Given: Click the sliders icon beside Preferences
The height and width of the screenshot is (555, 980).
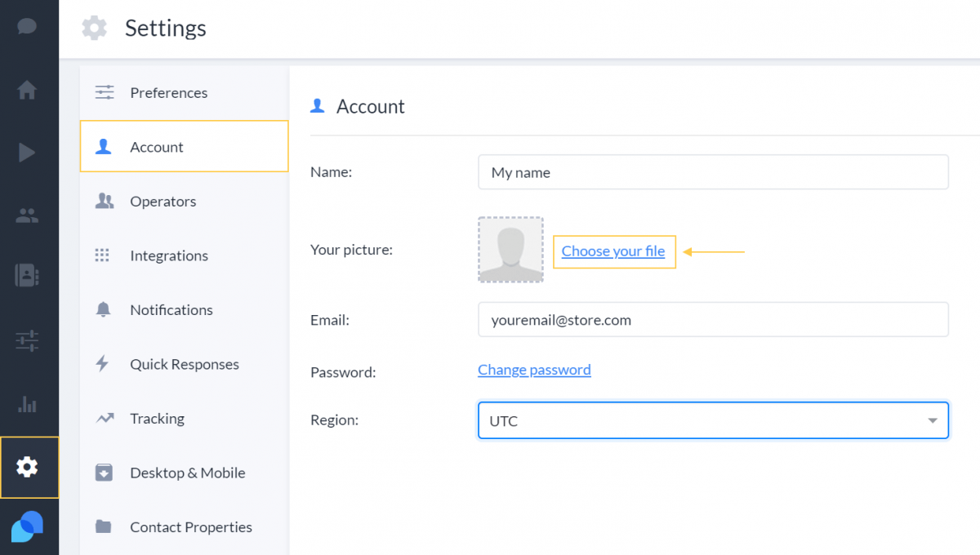Looking at the screenshot, I should [x=105, y=92].
